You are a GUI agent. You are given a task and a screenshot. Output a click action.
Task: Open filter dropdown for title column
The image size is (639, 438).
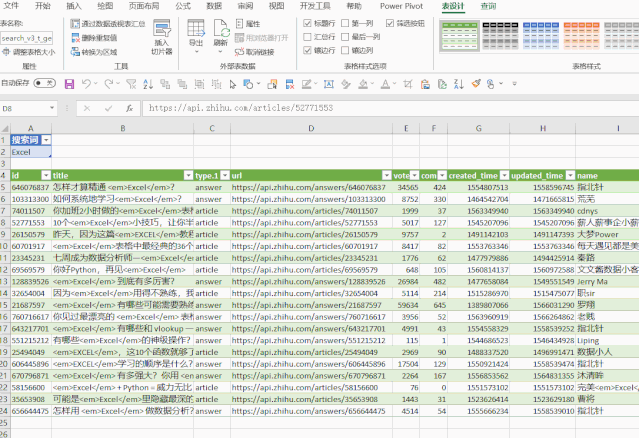point(188,176)
